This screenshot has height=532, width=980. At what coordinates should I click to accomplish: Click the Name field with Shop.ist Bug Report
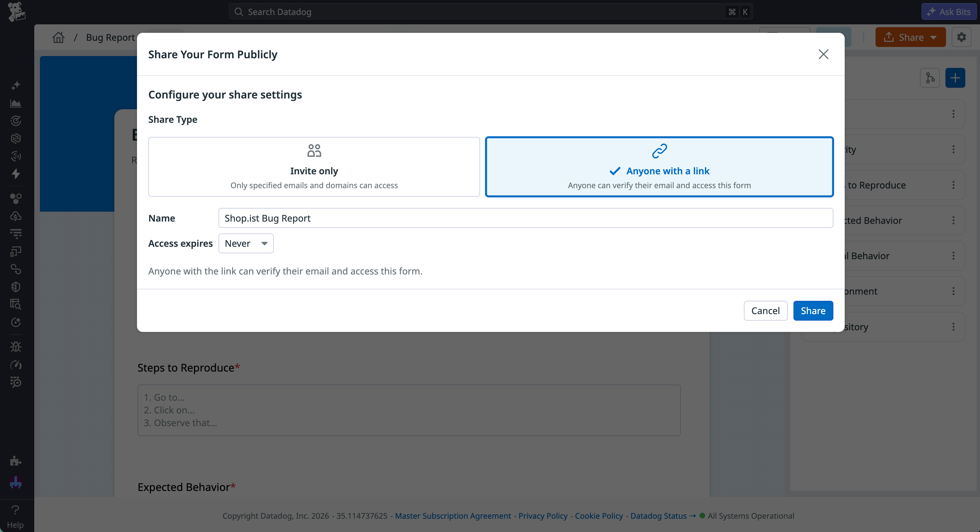point(526,218)
